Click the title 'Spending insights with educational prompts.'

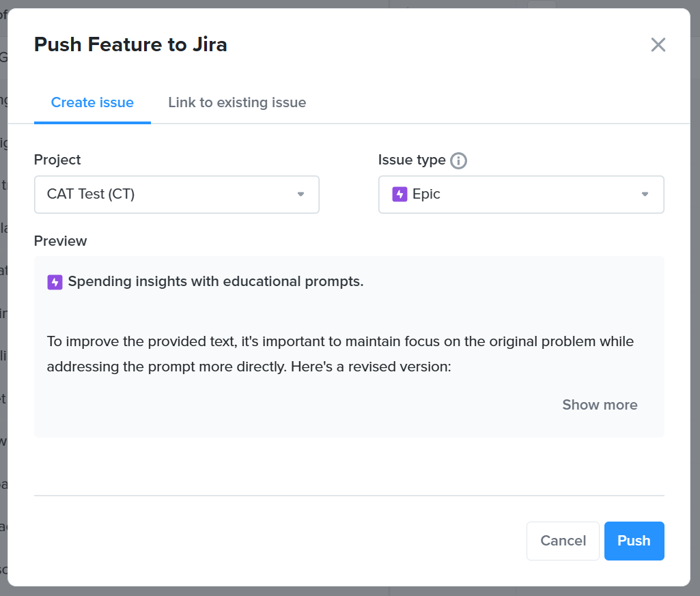pyautogui.click(x=216, y=282)
